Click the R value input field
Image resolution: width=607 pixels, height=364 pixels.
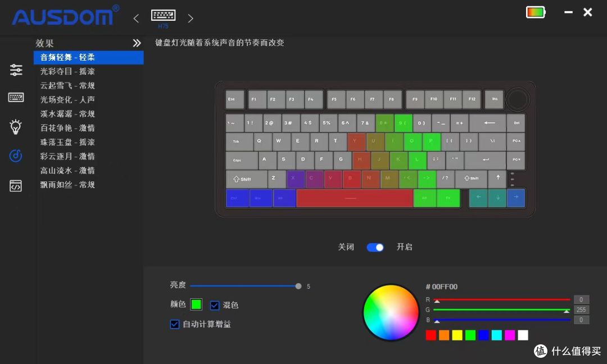581,300
